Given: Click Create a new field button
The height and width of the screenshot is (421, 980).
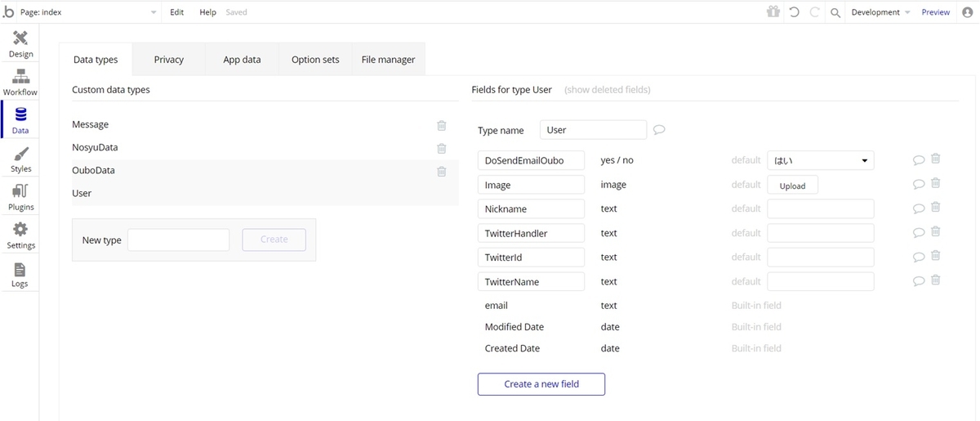Looking at the screenshot, I should (541, 384).
